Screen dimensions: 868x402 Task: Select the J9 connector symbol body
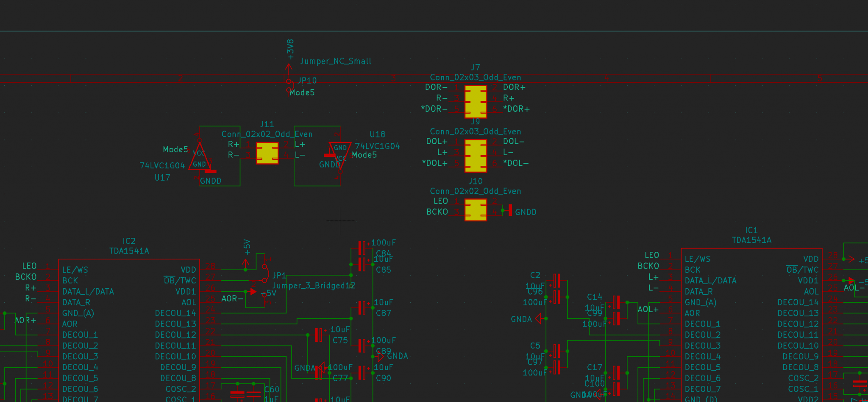(x=476, y=156)
